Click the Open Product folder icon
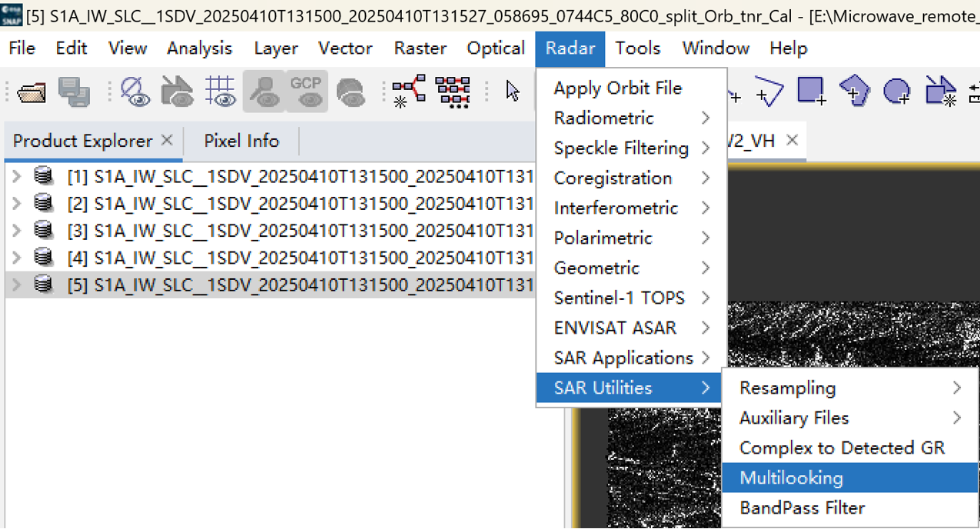 [x=32, y=91]
